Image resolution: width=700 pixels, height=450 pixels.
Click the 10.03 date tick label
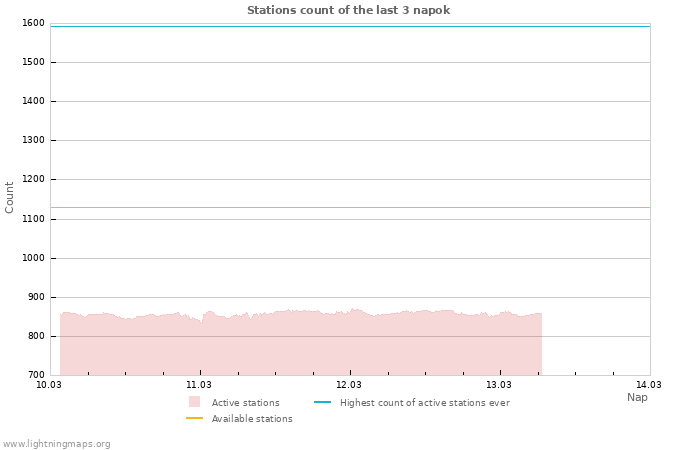pyautogui.click(x=49, y=384)
